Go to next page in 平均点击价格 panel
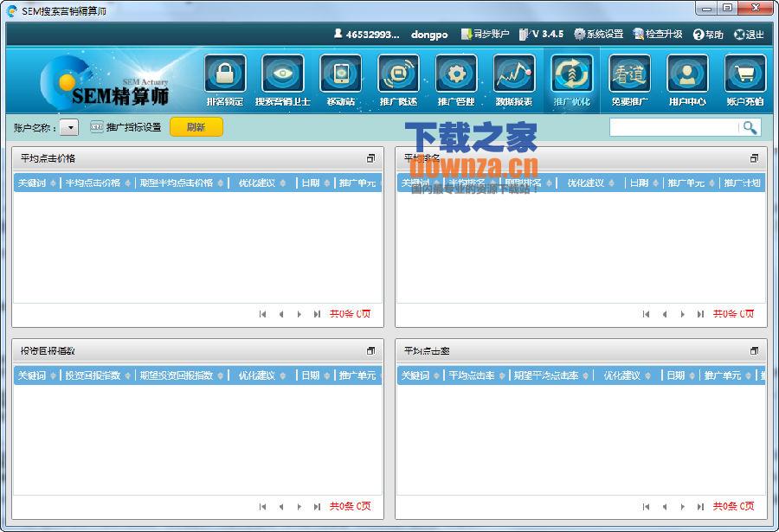 tap(299, 314)
